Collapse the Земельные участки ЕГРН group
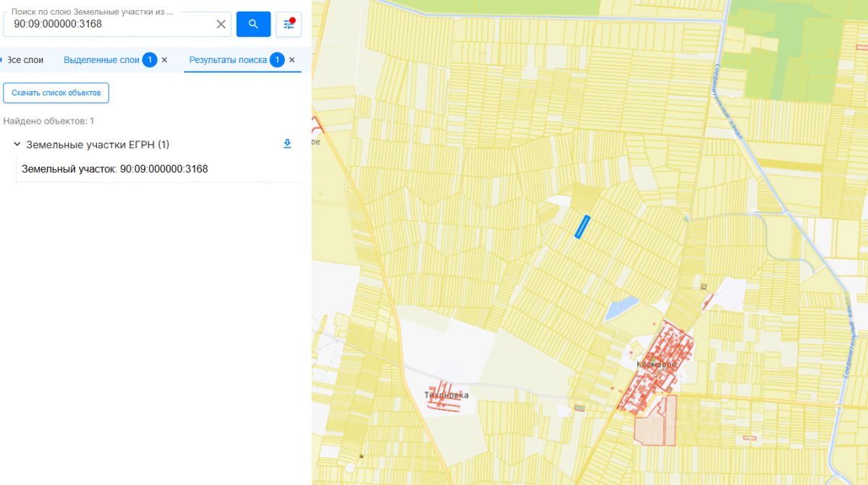868x485 pixels. tap(17, 145)
